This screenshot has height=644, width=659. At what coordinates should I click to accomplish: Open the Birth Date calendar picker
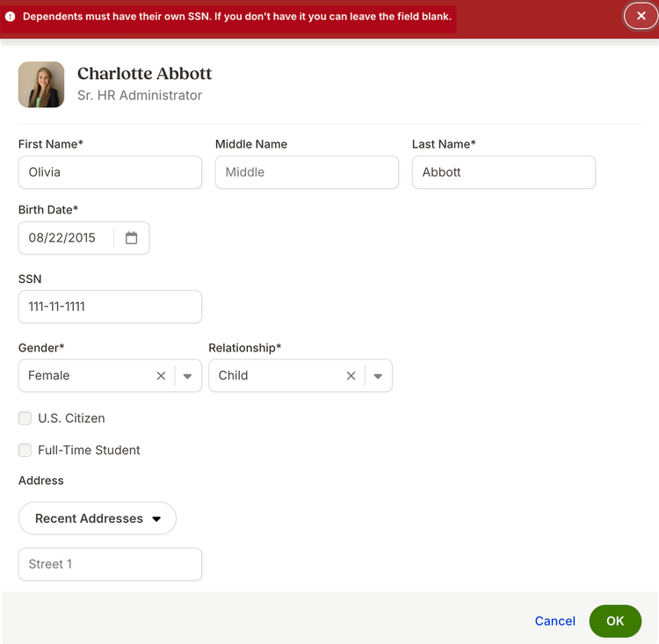coord(131,238)
